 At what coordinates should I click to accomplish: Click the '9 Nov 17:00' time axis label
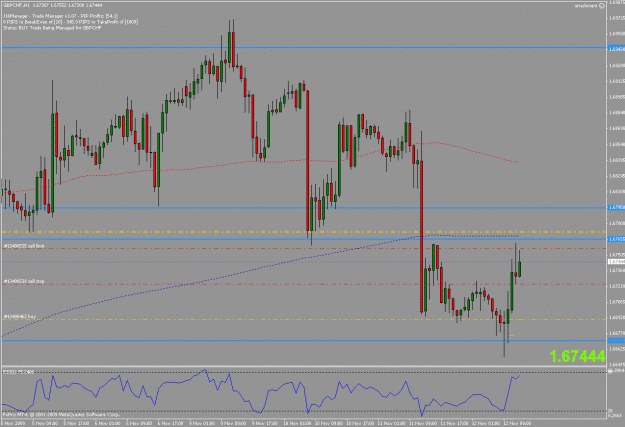point(265,423)
